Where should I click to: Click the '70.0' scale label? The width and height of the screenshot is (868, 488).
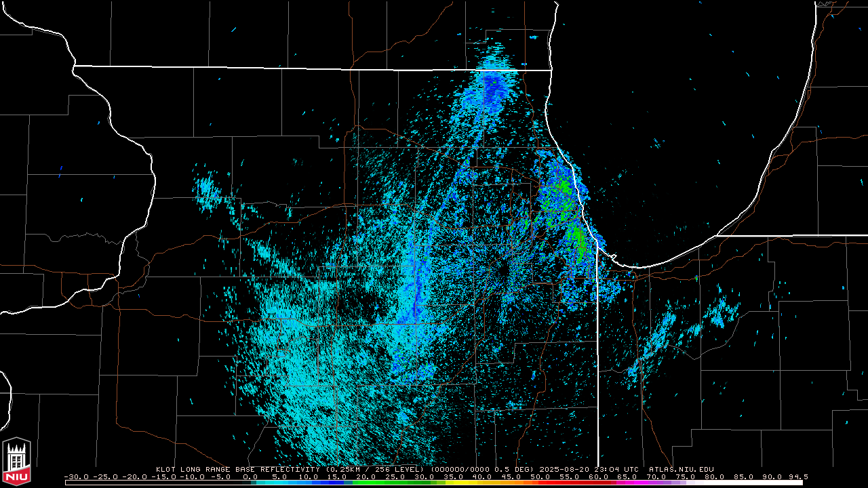[x=657, y=476]
